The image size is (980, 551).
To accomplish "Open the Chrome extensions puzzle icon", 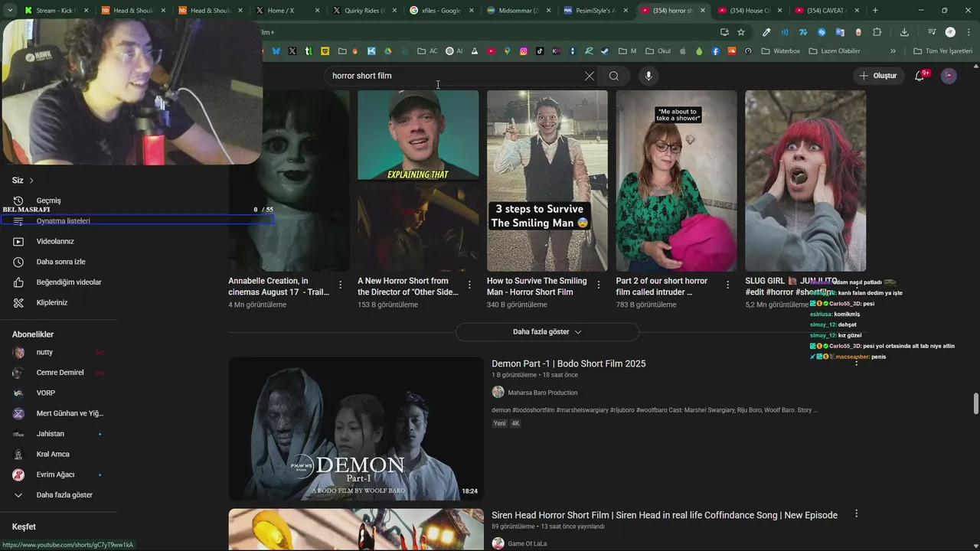I will click(877, 32).
